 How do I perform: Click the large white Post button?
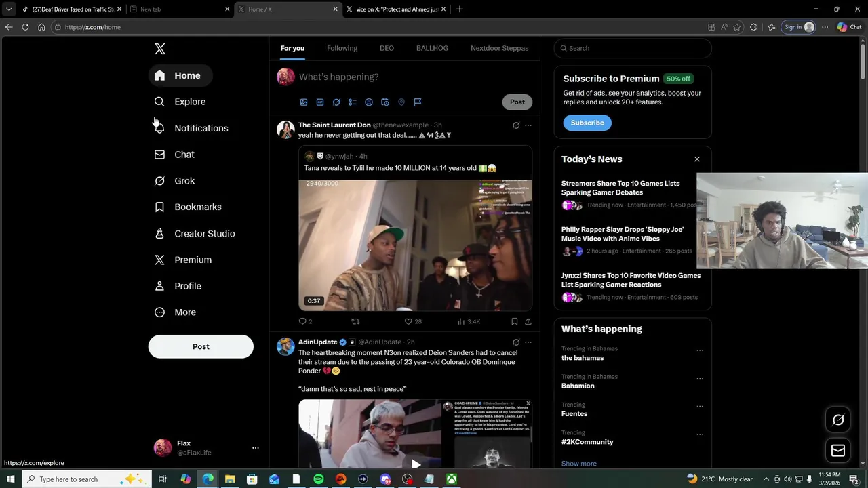[201, 346]
